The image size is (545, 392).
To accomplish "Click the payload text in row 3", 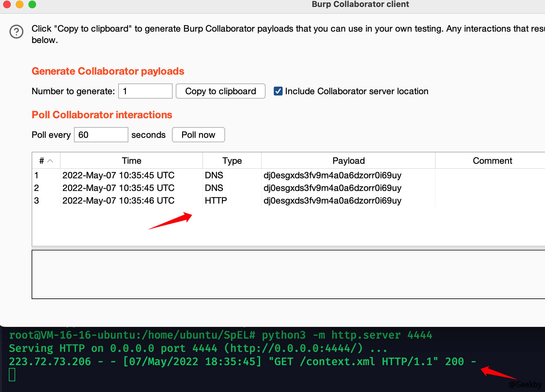I will 332,200.
